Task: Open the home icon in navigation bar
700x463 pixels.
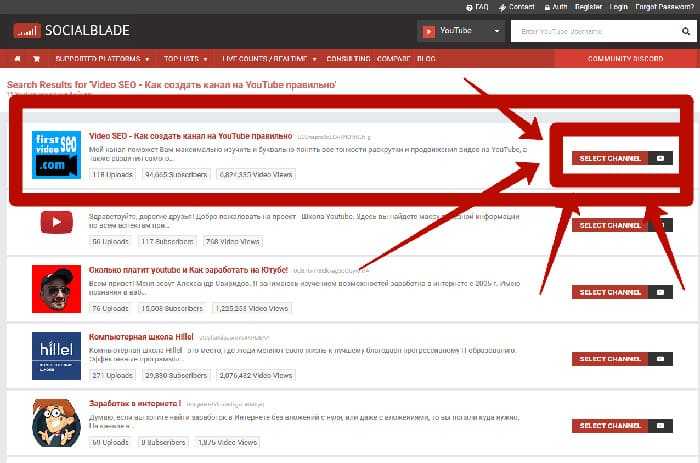Action: pos(17,59)
